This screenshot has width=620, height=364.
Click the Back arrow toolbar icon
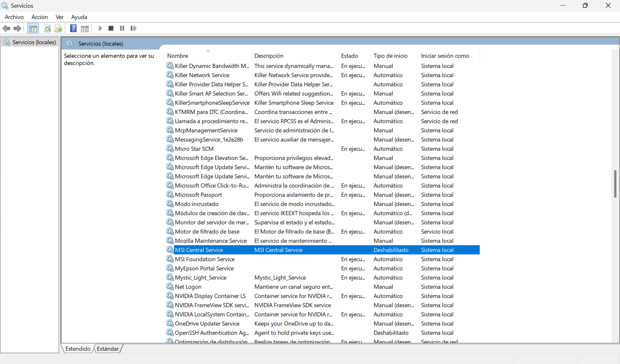6,28
